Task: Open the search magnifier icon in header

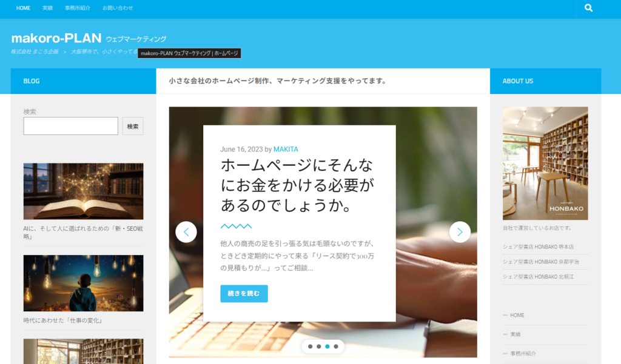Action: tap(588, 8)
